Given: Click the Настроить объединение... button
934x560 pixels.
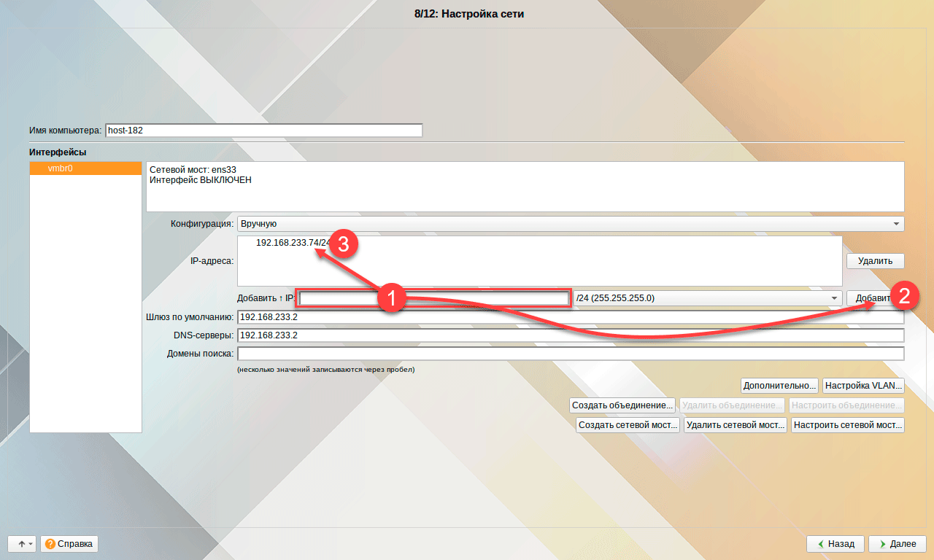Looking at the screenshot, I should coord(847,405).
